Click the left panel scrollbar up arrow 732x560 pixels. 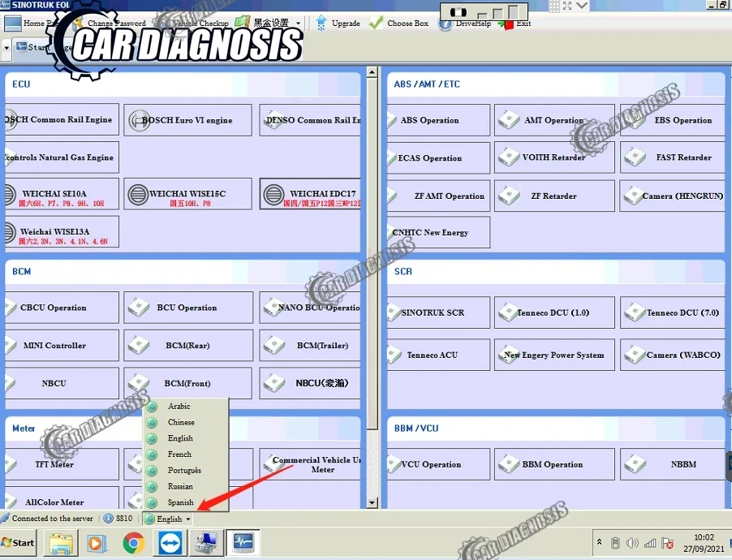click(372, 72)
